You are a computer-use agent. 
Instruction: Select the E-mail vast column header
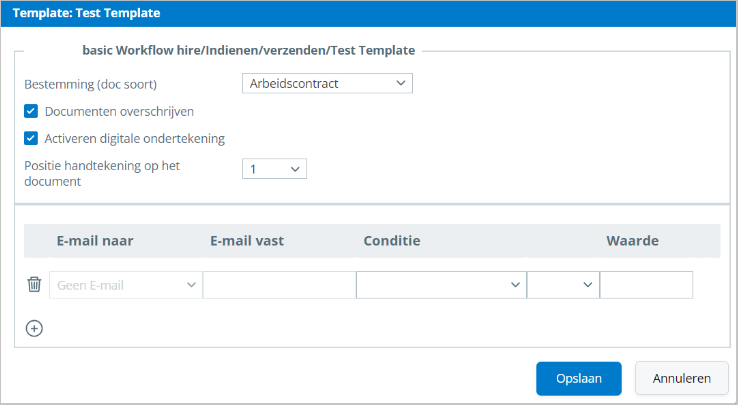[249, 241]
